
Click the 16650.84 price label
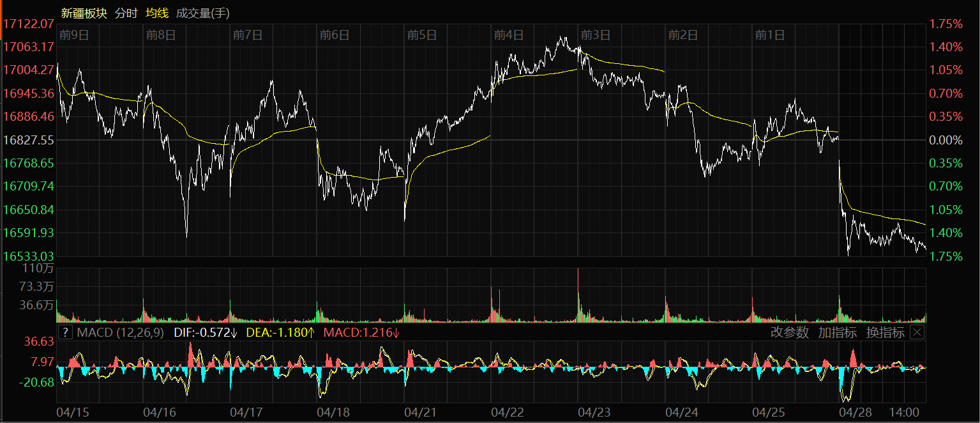[28, 210]
